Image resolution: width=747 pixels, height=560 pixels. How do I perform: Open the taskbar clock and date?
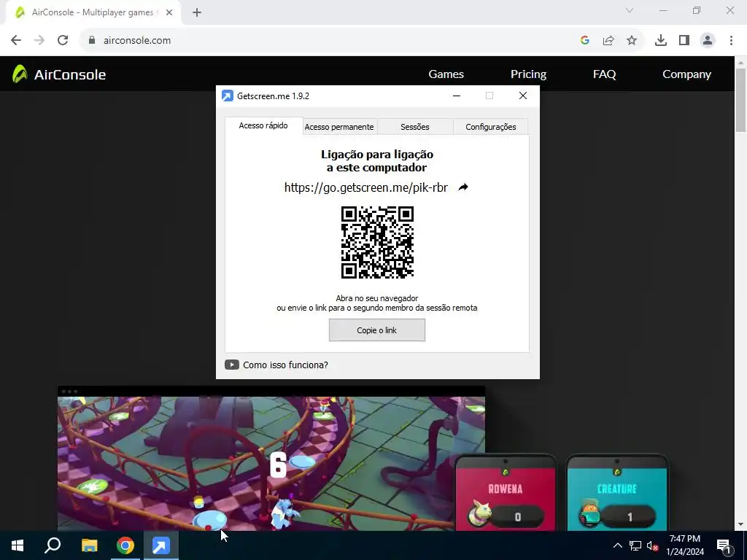coord(684,545)
